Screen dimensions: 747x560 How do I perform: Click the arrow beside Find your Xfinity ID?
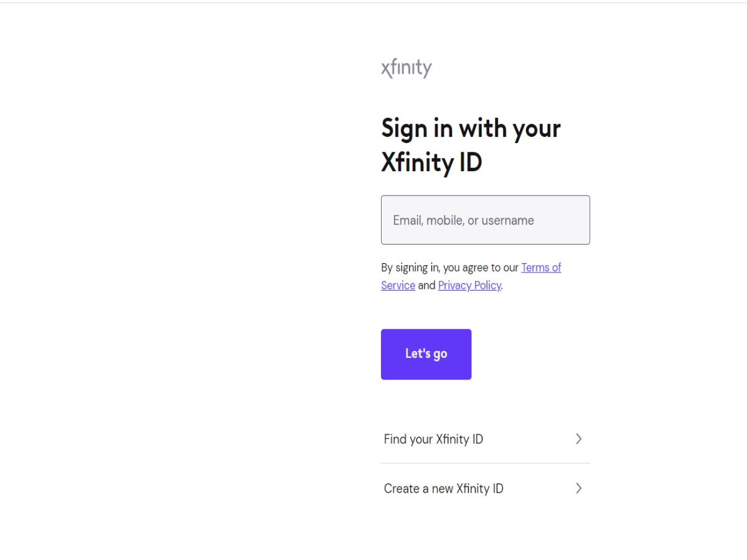coord(578,439)
